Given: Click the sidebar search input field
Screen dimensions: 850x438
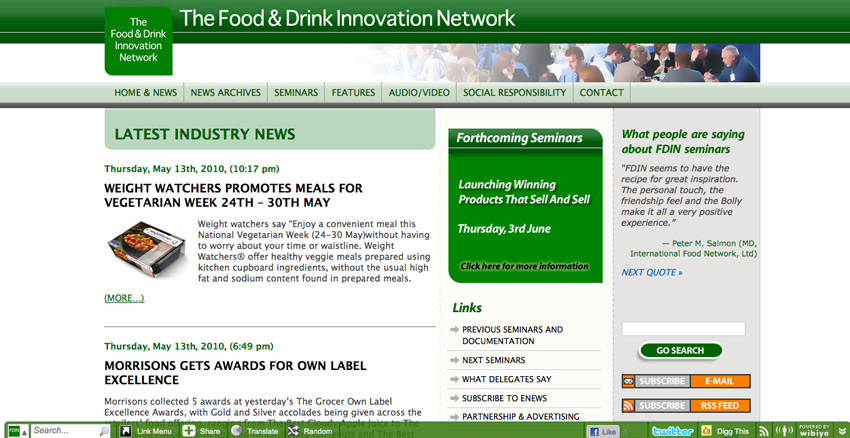Looking at the screenshot, I should click(683, 328).
